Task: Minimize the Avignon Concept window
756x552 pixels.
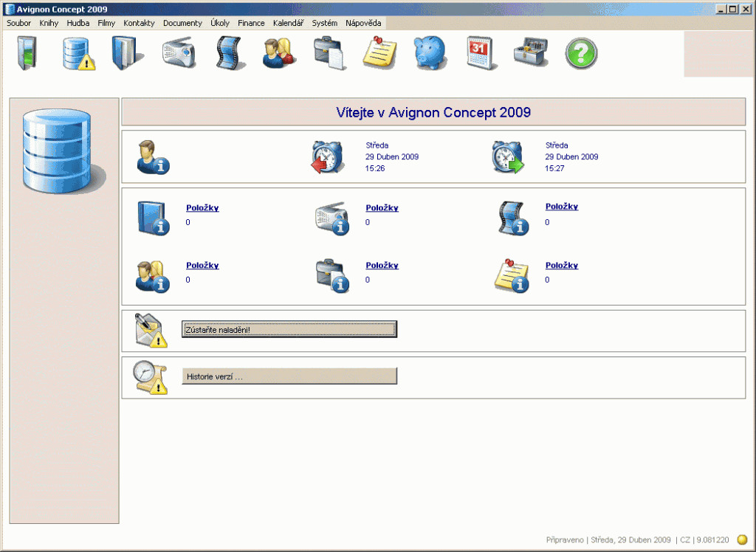Action: click(x=721, y=9)
